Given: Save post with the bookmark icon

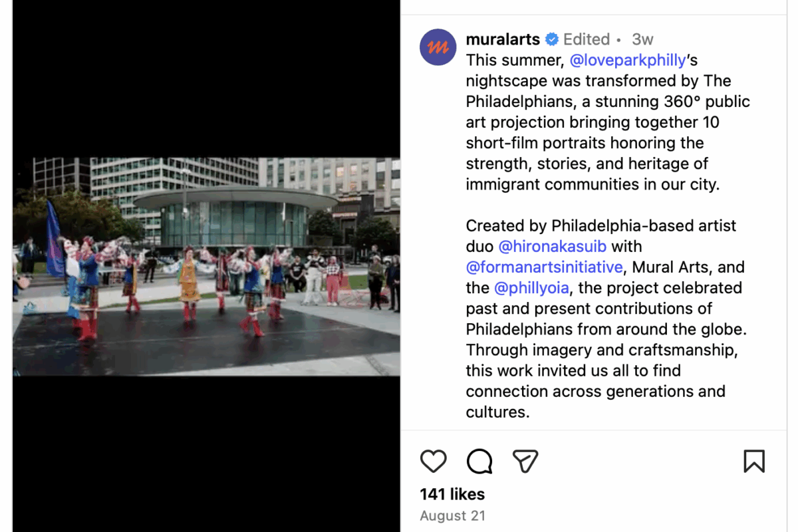Looking at the screenshot, I should (x=754, y=461).
